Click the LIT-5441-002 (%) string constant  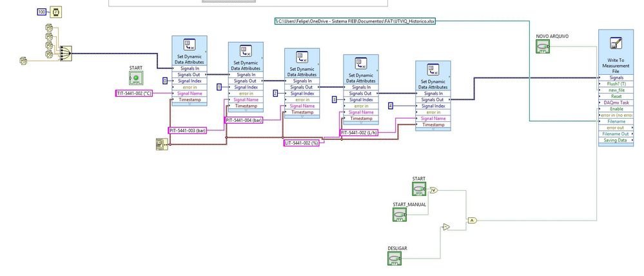click(302, 143)
